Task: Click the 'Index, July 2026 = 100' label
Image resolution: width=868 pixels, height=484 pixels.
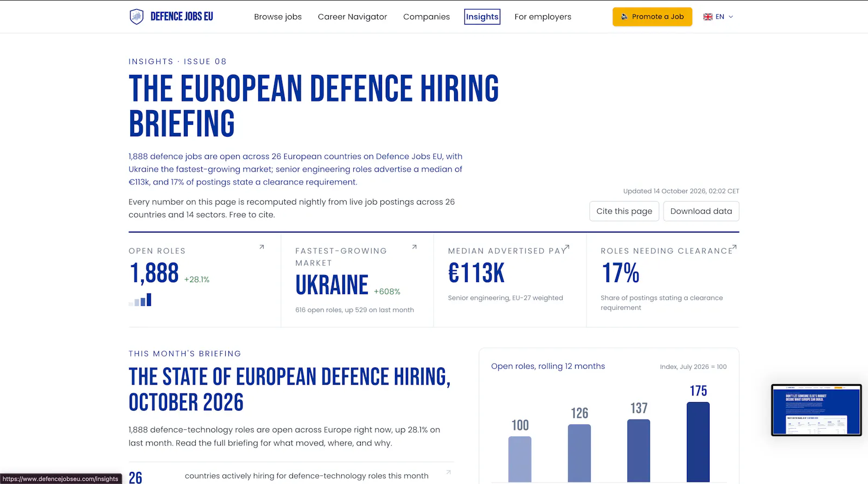Action: 693,367
